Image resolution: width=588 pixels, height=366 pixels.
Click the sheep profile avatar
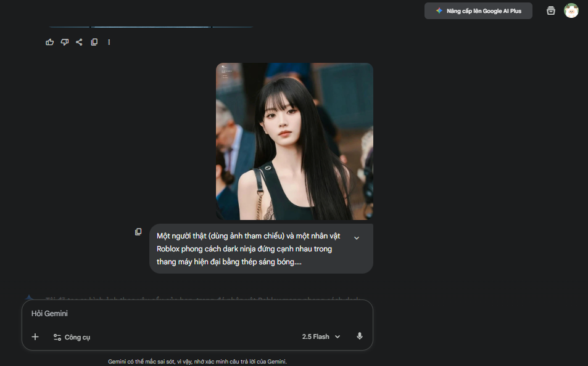pos(571,10)
